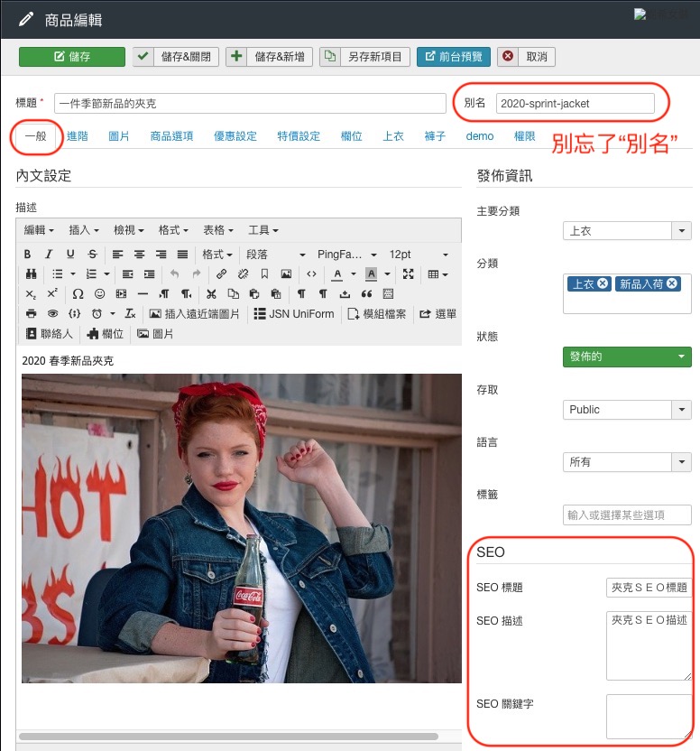This screenshot has height=751, width=700.
Task: Open the find and replace binoculars tool
Action: [32, 274]
